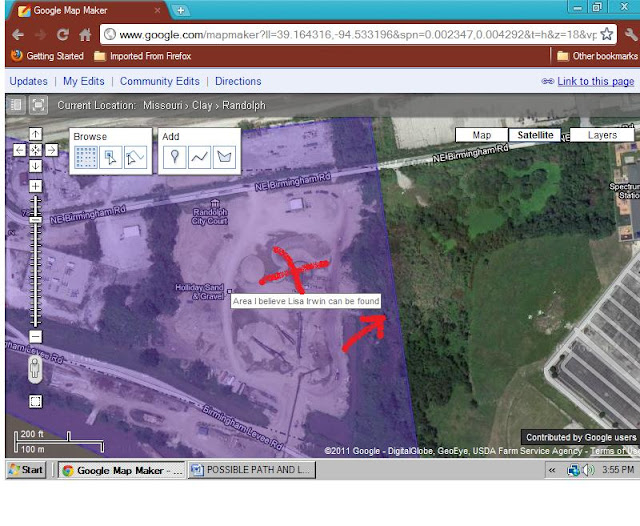Image resolution: width=640 pixels, height=526 pixels.
Task: Add a shape with the polygon tool
Action: (224, 157)
